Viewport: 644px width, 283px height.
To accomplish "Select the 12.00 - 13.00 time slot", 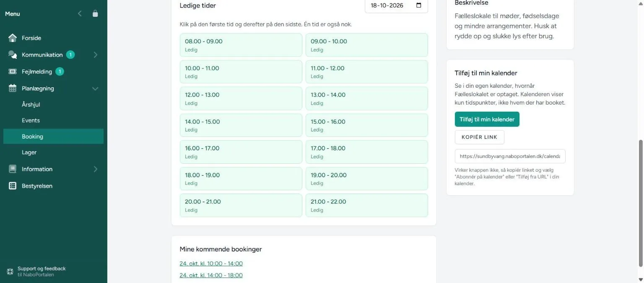I will 241,98.
